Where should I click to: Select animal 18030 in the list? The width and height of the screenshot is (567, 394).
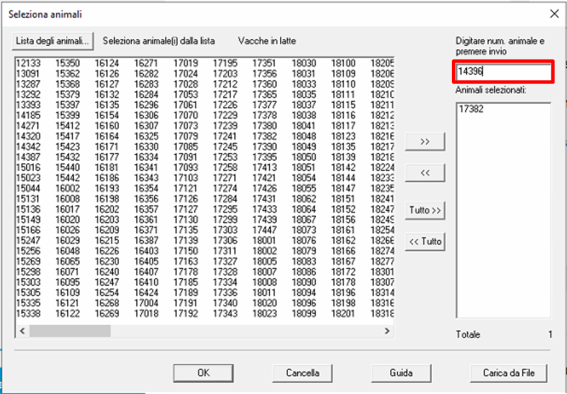(304, 63)
